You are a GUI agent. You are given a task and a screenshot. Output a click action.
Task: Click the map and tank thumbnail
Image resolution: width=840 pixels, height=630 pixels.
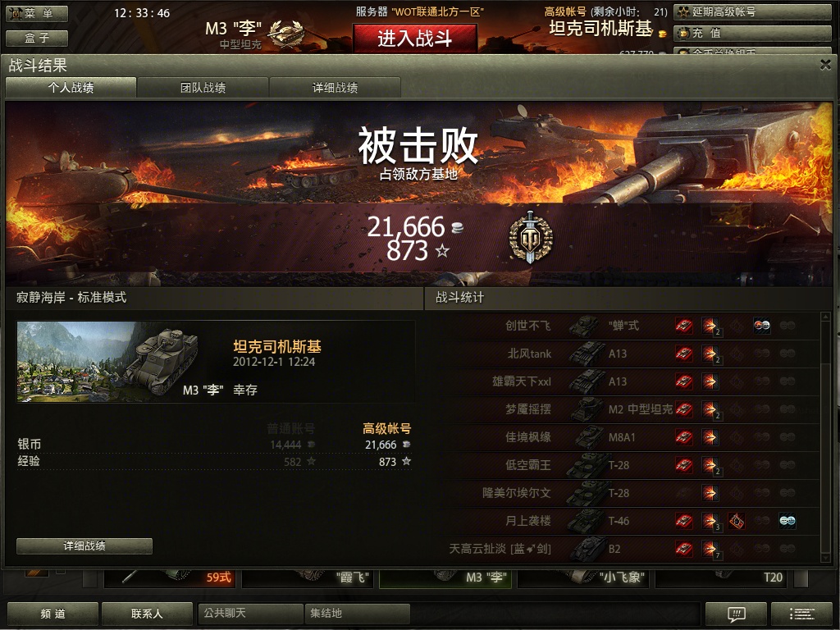[x=109, y=362]
